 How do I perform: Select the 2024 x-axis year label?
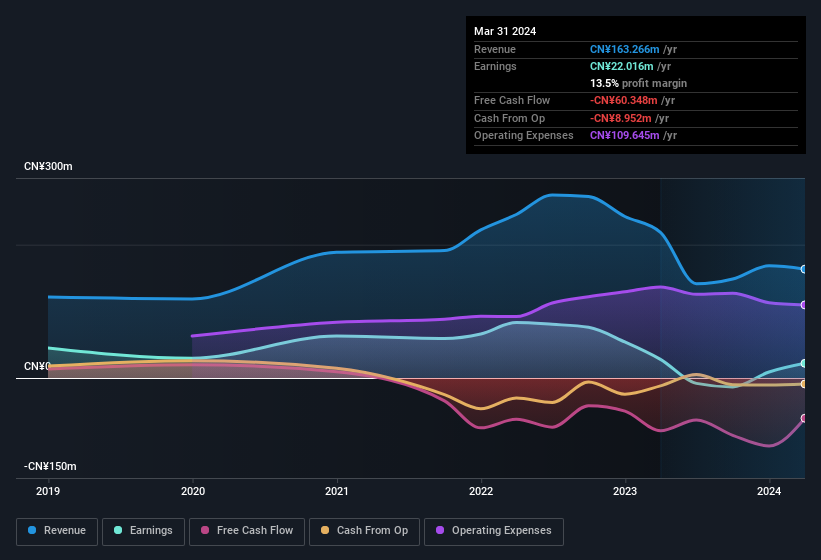pos(769,491)
